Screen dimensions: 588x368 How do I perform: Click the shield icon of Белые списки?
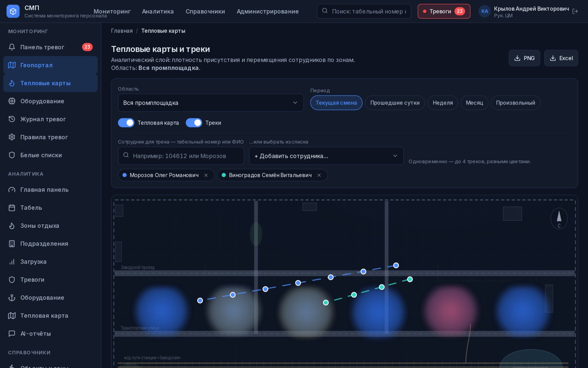point(12,155)
